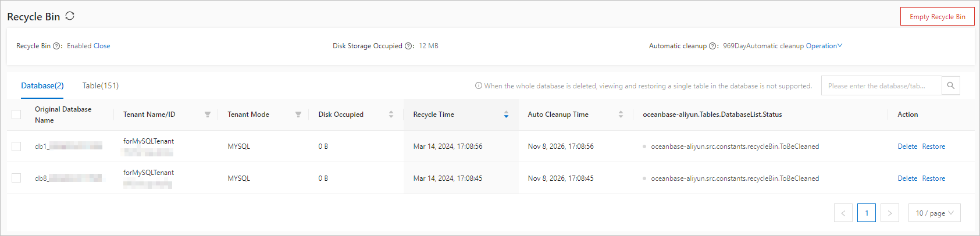The height and width of the screenshot is (236, 980).
Task: Expand the Automatic cleanup Operation dropdown
Action: pos(824,46)
